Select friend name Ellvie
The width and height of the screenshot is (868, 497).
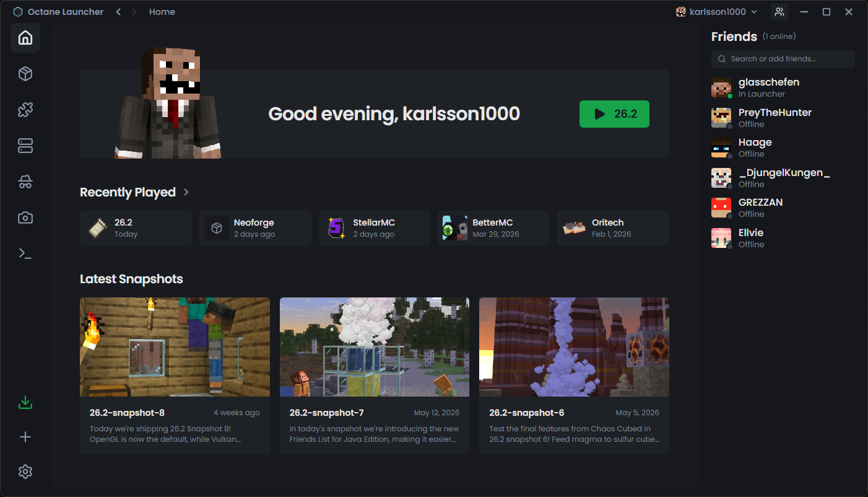tap(751, 232)
